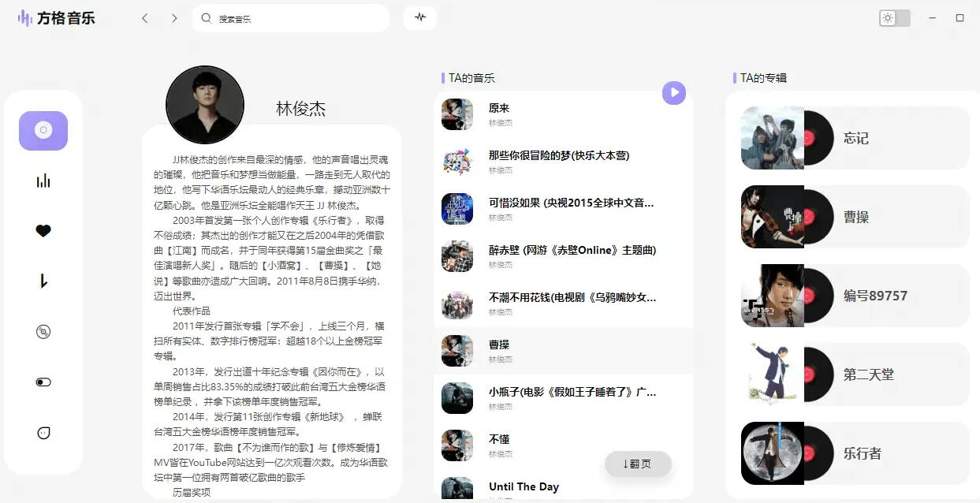The image size is (980, 503).
Task: Click the 翻页 page-down button
Action: coord(637,464)
